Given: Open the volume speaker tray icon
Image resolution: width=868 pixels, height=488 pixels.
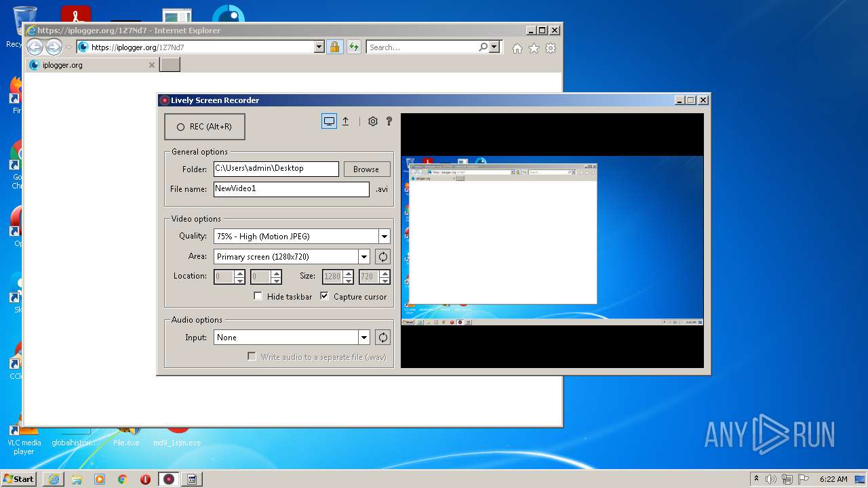Looking at the screenshot, I should [771, 479].
